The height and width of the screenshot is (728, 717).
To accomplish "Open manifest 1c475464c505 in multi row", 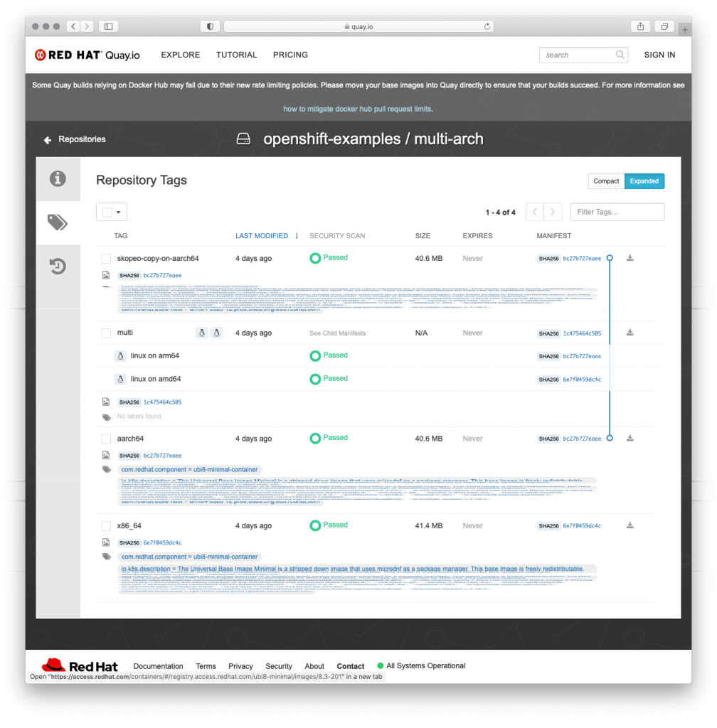I will [582, 333].
